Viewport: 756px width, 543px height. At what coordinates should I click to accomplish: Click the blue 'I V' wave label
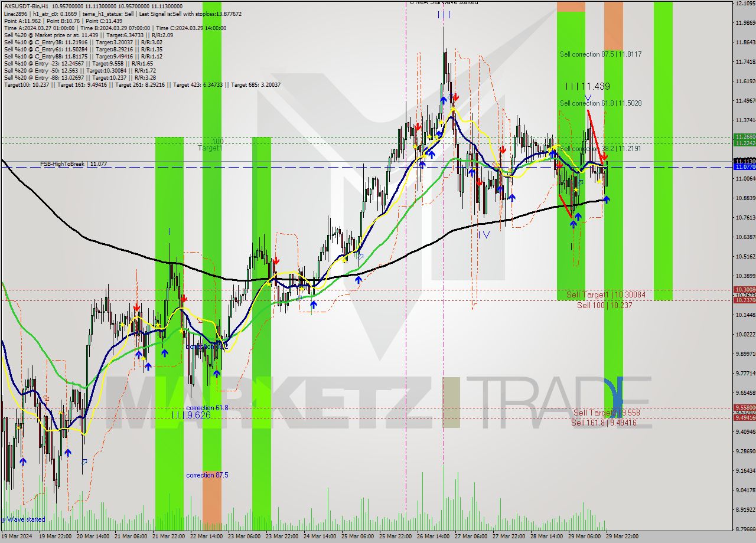click(x=485, y=235)
